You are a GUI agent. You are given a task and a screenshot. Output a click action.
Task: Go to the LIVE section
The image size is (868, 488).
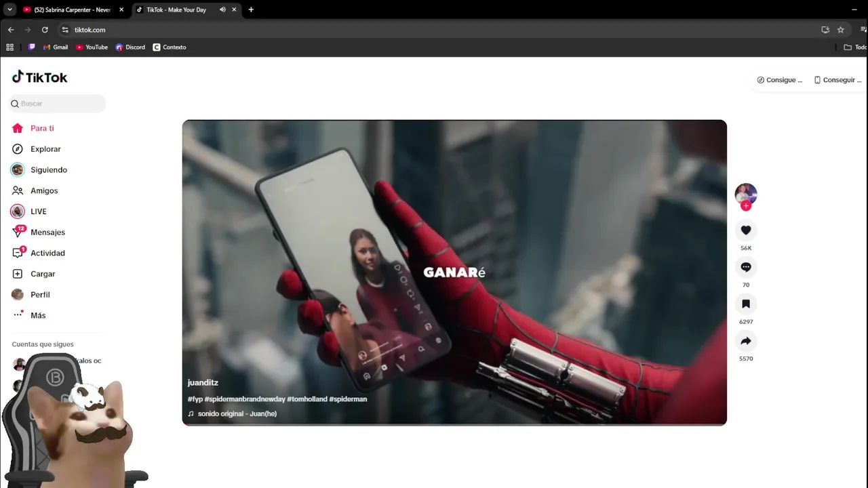coord(29,211)
